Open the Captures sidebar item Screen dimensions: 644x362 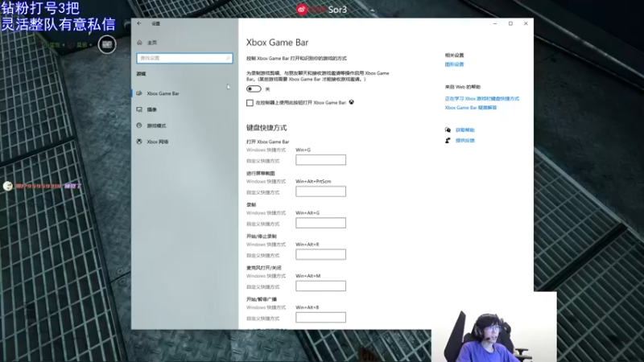pyautogui.click(x=184, y=109)
